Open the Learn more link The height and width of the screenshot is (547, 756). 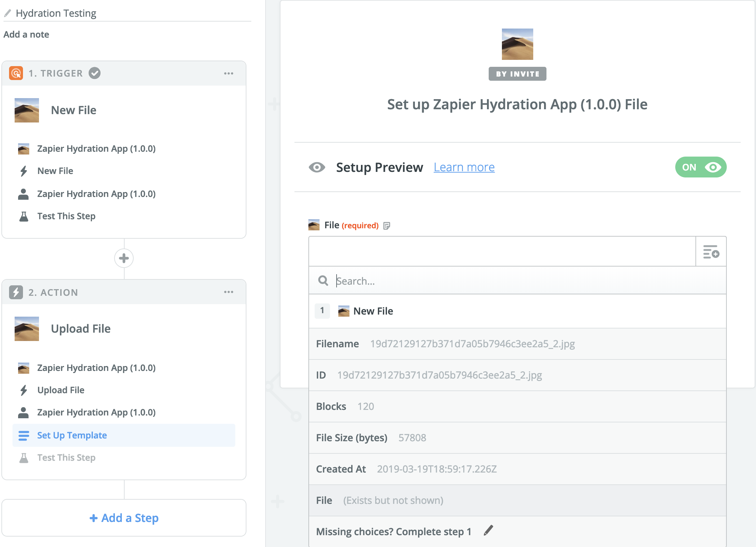click(464, 167)
